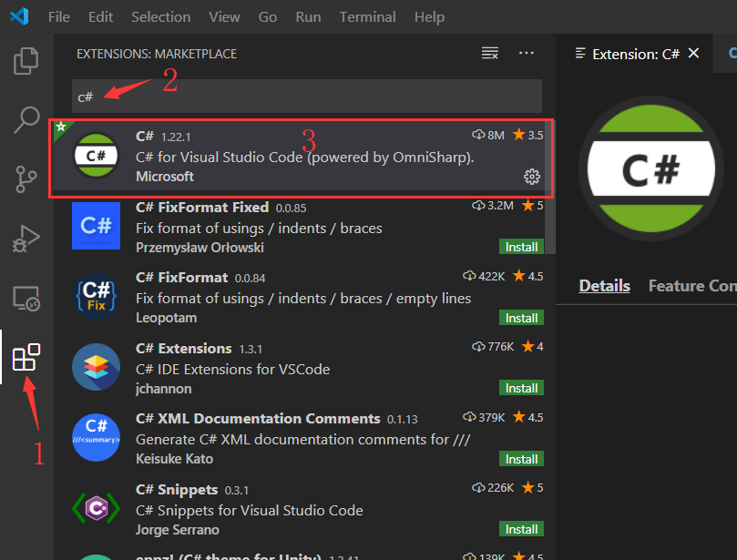Install C# FixFormat by Leopotam
The image size is (737, 560).
click(x=521, y=318)
